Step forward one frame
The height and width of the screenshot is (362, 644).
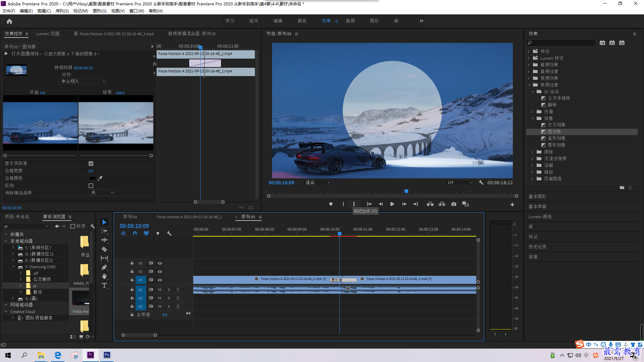[404, 204]
